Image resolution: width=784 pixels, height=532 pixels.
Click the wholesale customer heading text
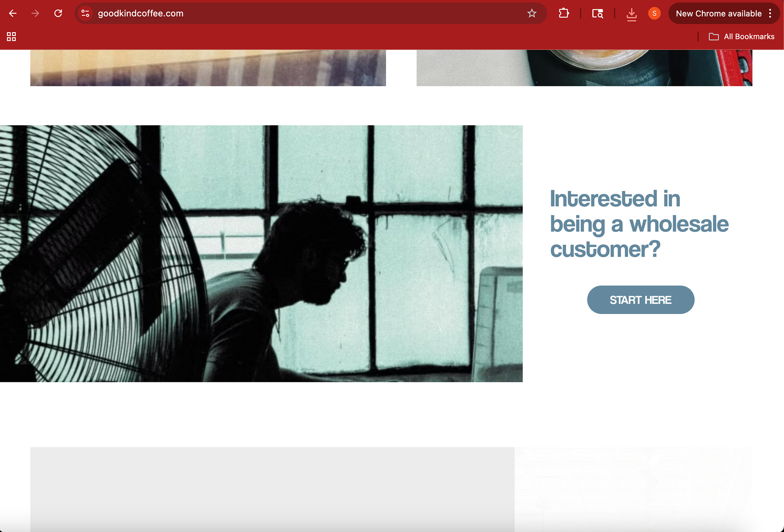click(639, 224)
